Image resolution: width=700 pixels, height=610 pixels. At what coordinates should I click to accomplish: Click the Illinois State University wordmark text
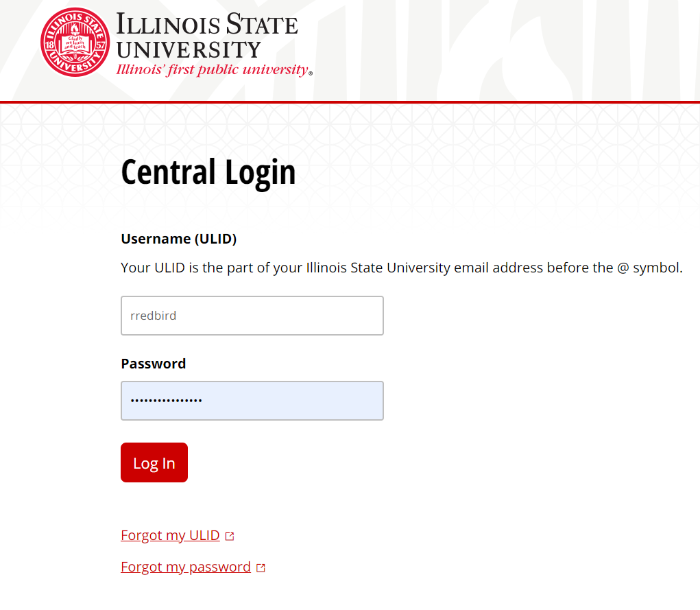click(206, 36)
